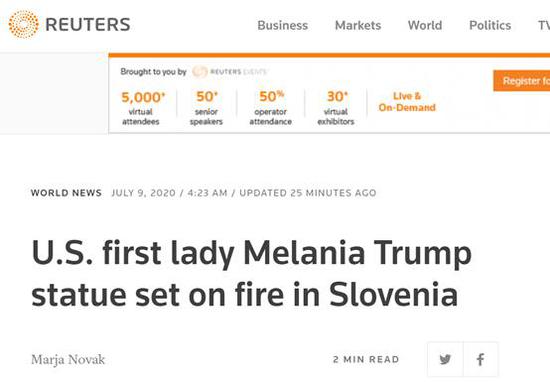Click the 50% operator attendance stat
This screenshot has width=550, height=382.
coord(270,108)
